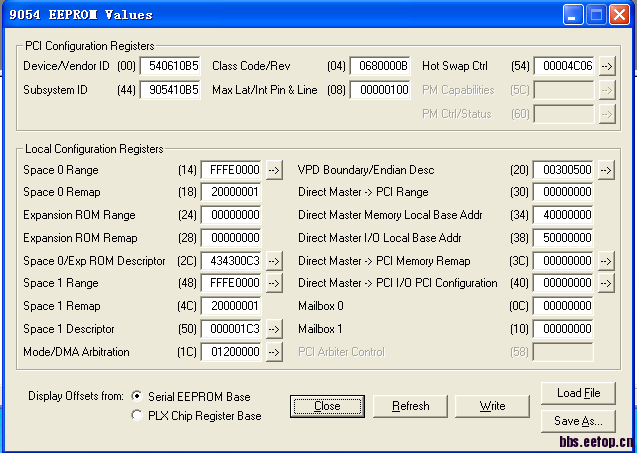This screenshot has height=453, width=637.
Task: Expand Space 1 Descriptor arrow button
Action: point(274,329)
